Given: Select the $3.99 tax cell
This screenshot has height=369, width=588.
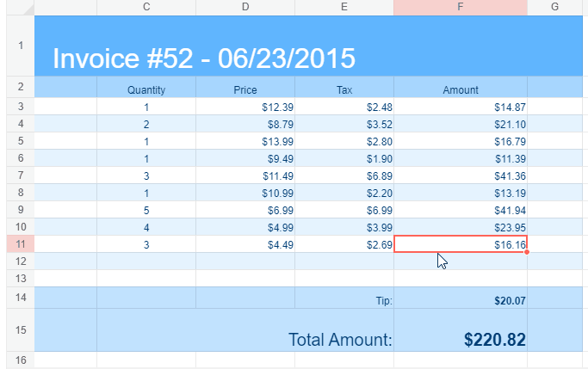Looking at the screenshot, I should pos(344,227).
